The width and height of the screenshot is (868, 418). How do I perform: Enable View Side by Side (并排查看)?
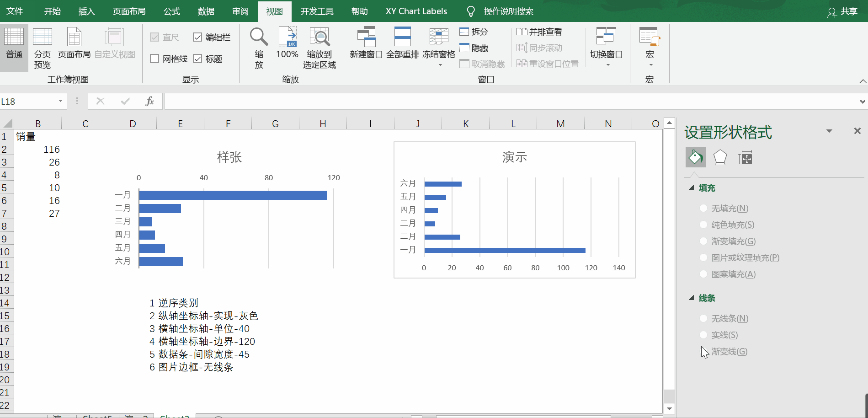click(539, 32)
